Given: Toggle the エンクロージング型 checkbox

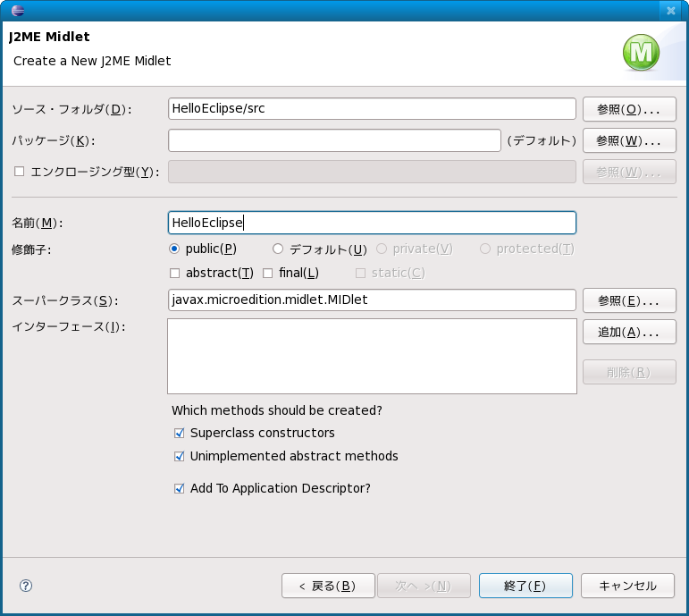Looking at the screenshot, I should tap(20, 172).
